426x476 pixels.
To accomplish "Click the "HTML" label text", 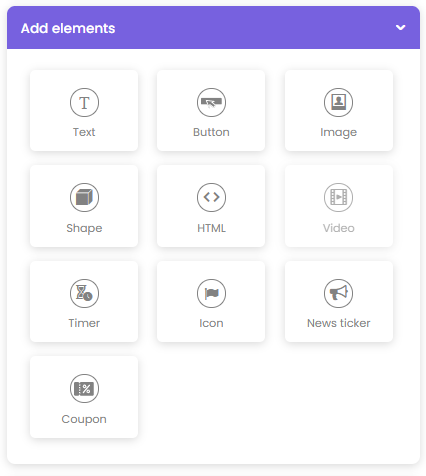I will click(x=211, y=228).
